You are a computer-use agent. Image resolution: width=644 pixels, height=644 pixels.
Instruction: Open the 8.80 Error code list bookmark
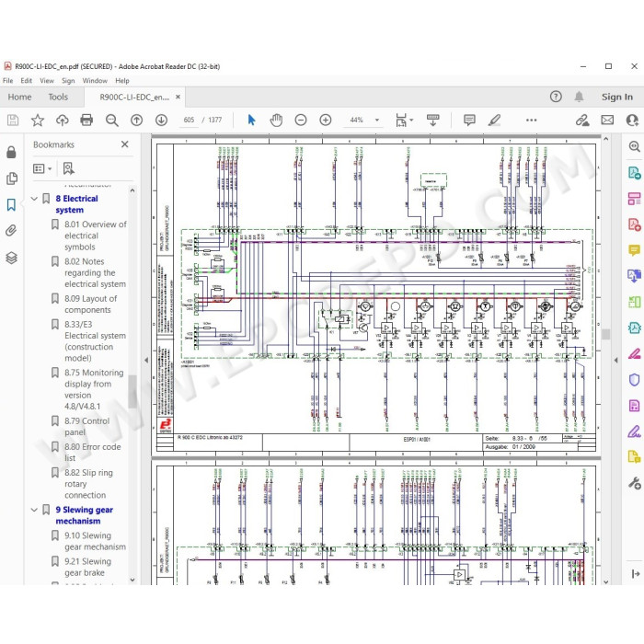pos(92,453)
